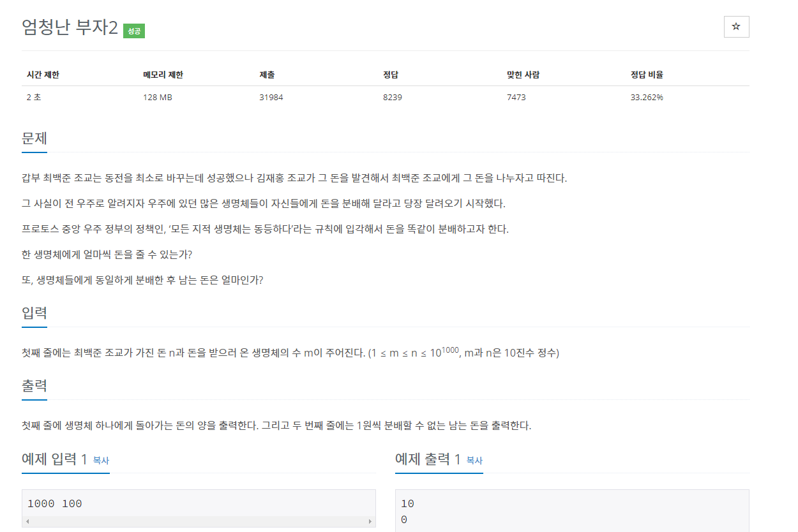Click the 시간 제한 column header

[43, 75]
